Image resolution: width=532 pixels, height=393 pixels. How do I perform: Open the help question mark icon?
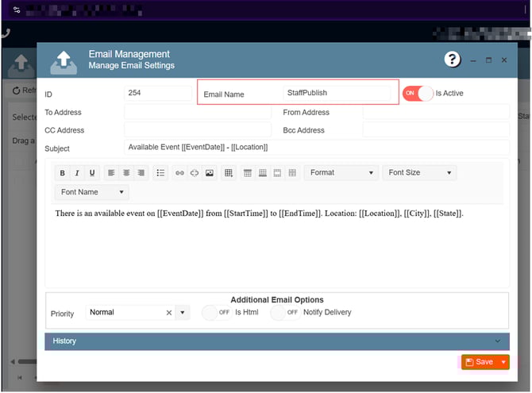click(x=453, y=60)
